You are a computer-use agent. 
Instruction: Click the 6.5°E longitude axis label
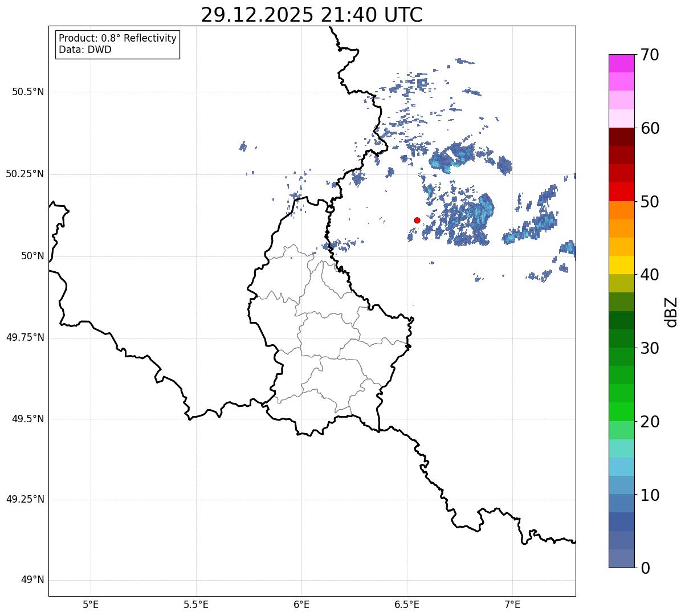click(407, 604)
